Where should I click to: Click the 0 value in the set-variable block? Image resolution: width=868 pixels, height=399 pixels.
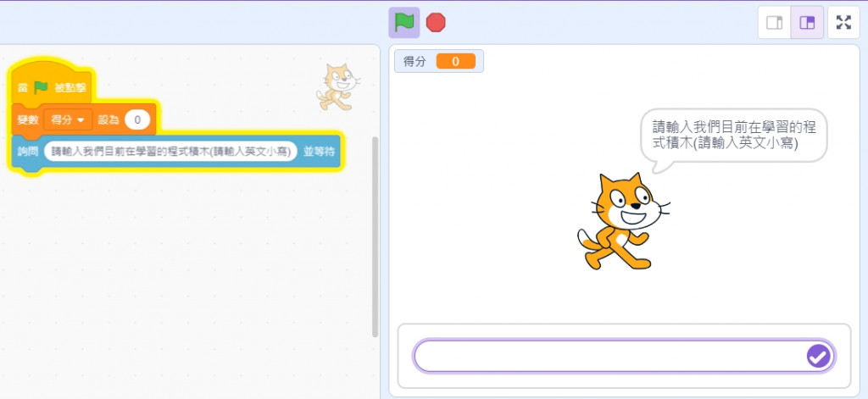tap(137, 119)
